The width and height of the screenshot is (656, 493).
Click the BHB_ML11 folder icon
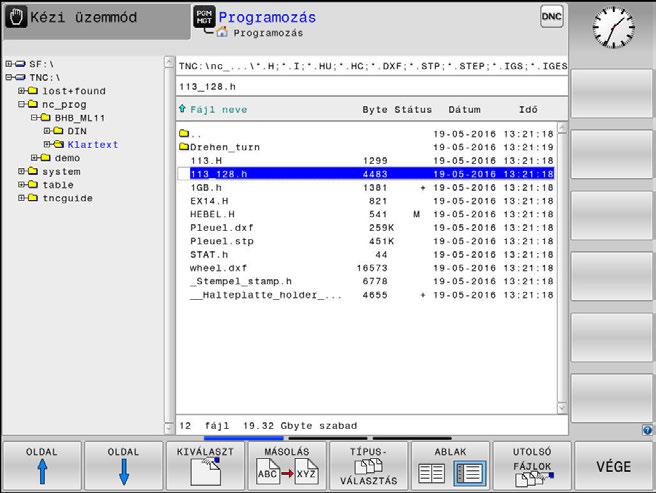(45, 117)
